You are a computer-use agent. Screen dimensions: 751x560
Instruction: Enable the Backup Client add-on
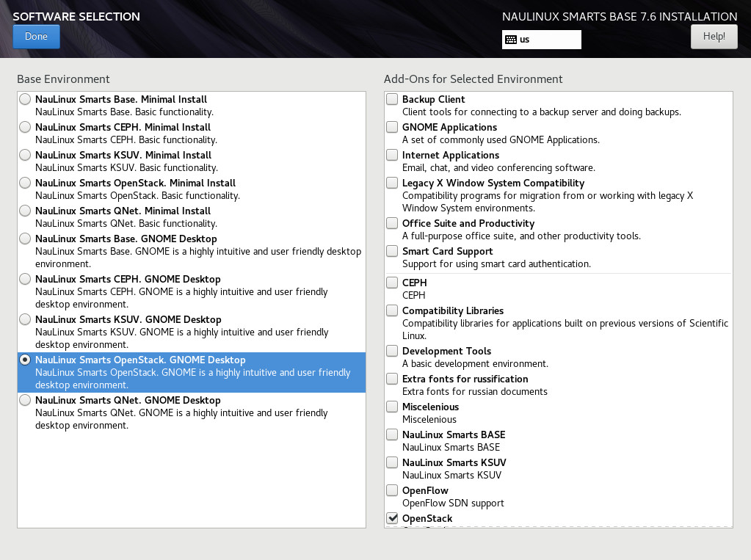click(393, 99)
